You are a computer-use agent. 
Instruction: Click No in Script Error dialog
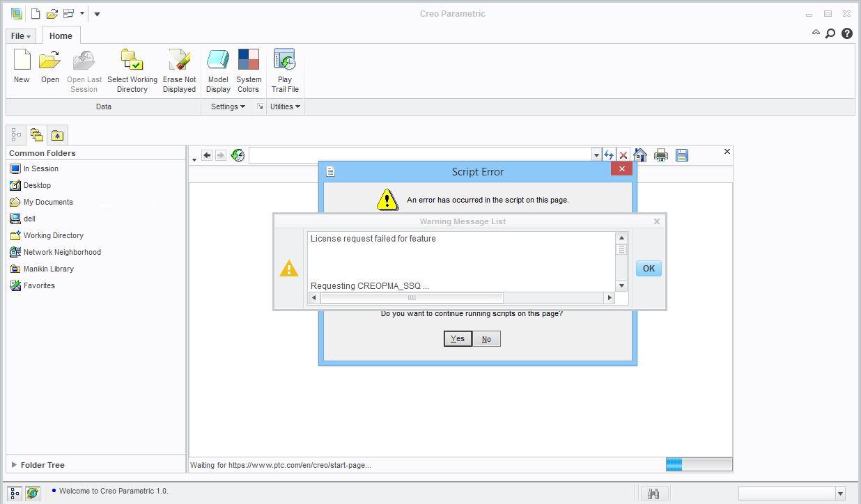click(x=486, y=339)
